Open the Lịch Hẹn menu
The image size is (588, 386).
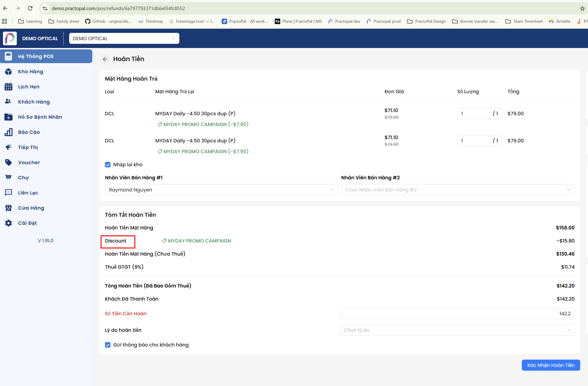pos(46,87)
